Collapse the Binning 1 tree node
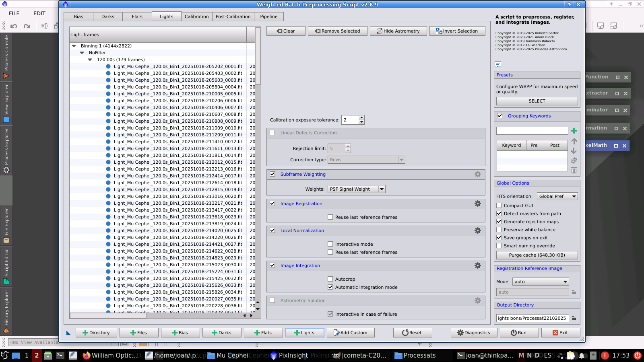Screen dimensions: 644x362 click(x=74, y=46)
